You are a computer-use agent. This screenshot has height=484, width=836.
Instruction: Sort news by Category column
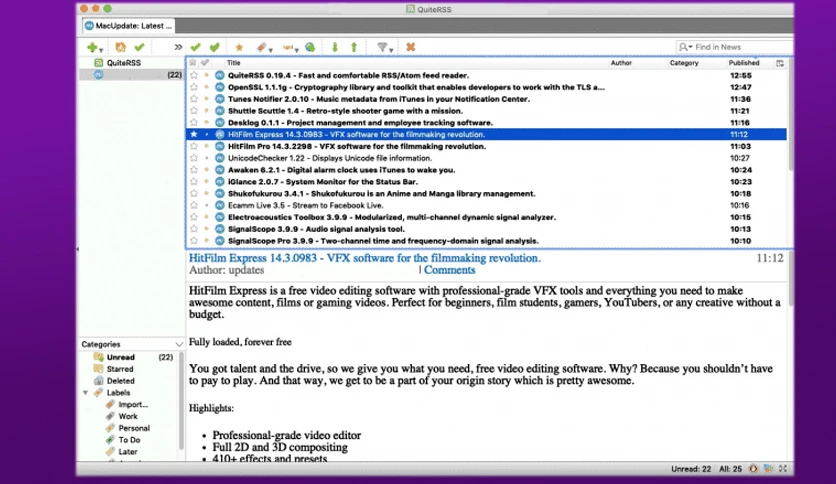point(684,63)
